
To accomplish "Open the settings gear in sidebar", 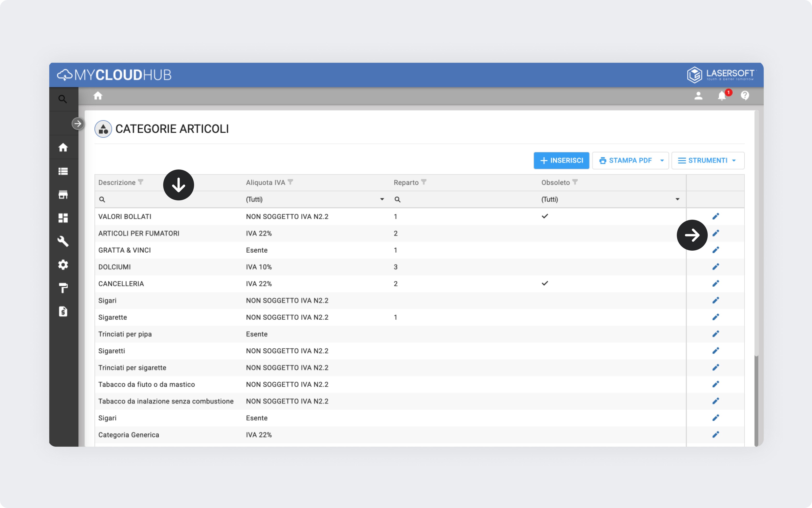I will click(63, 265).
